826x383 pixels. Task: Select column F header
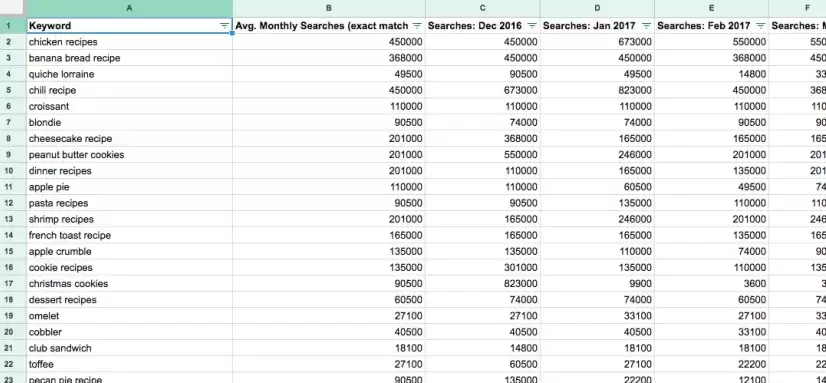(798, 8)
